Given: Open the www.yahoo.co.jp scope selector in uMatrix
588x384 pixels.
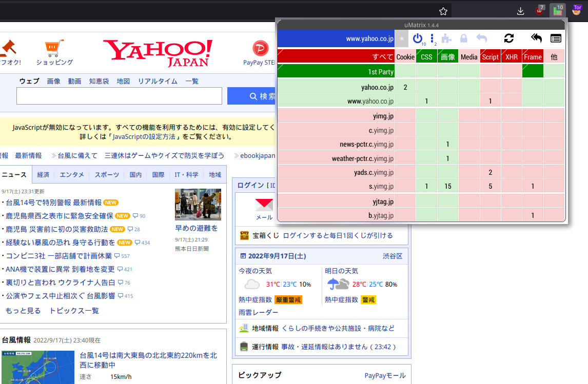Looking at the screenshot, I should [336, 38].
